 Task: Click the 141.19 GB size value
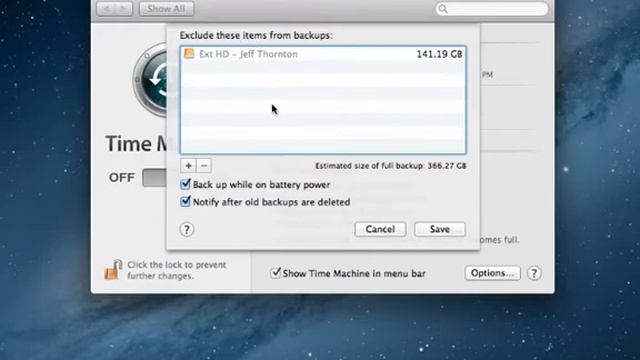point(439,54)
